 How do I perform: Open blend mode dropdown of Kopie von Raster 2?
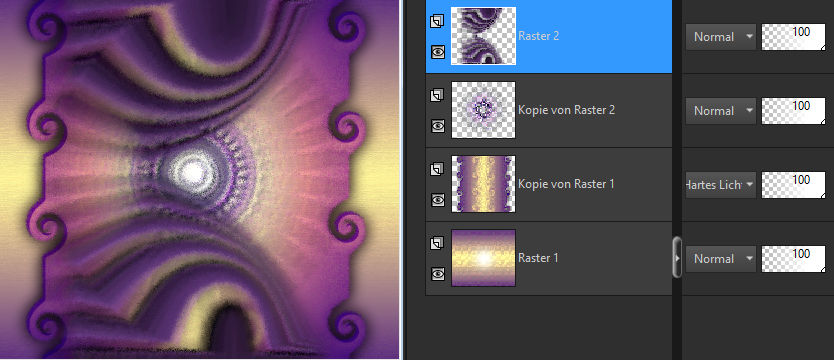(721, 111)
